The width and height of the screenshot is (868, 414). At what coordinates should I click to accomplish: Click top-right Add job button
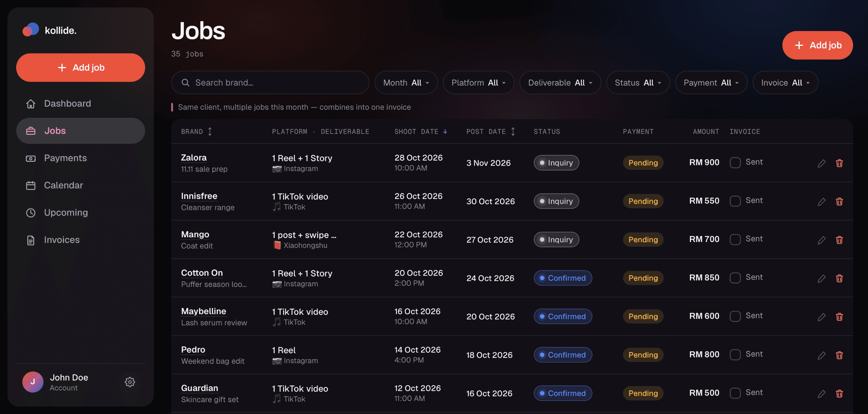817,45
